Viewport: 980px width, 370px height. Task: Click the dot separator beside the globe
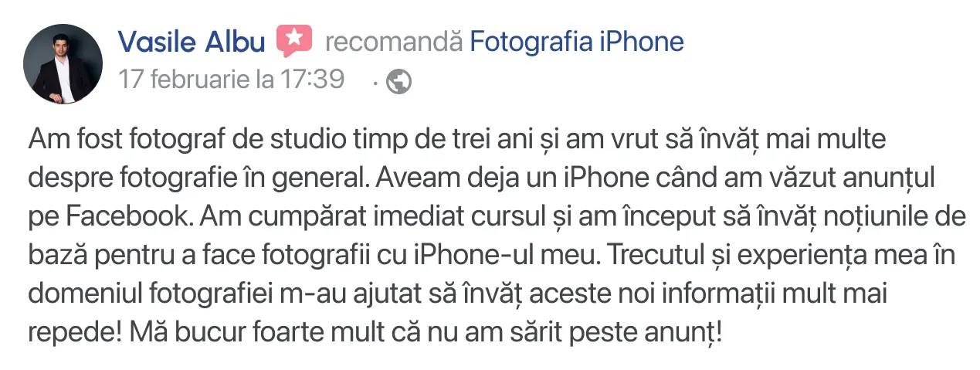375,82
